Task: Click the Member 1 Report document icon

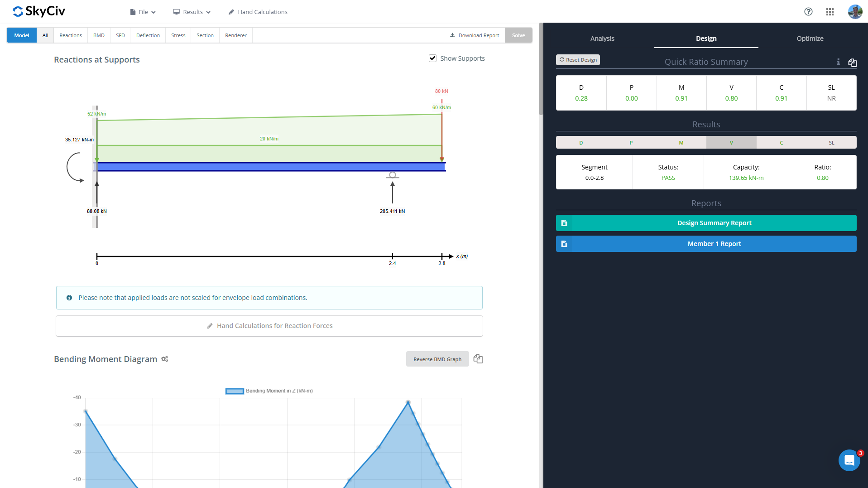Action: [x=564, y=244]
